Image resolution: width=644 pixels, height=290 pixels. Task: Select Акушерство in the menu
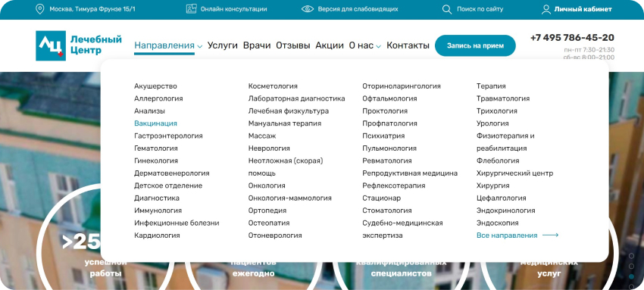tap(155, 86)
